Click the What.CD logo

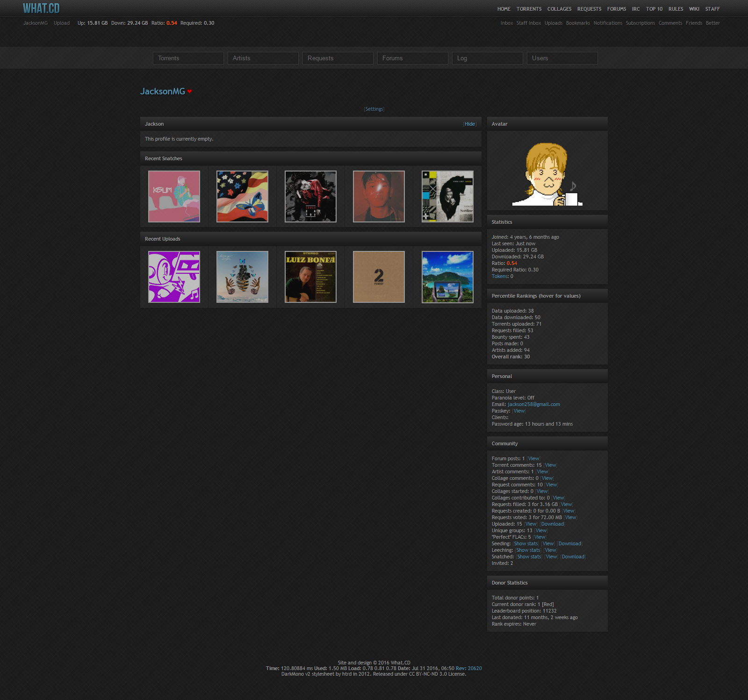[42, 8]
